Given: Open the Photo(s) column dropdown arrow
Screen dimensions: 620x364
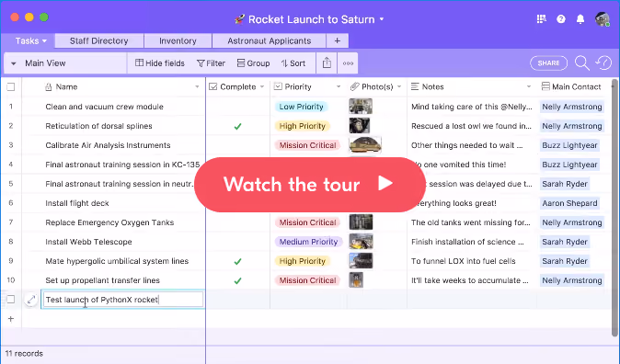Looking at the screenshot, I should (399, 86).
